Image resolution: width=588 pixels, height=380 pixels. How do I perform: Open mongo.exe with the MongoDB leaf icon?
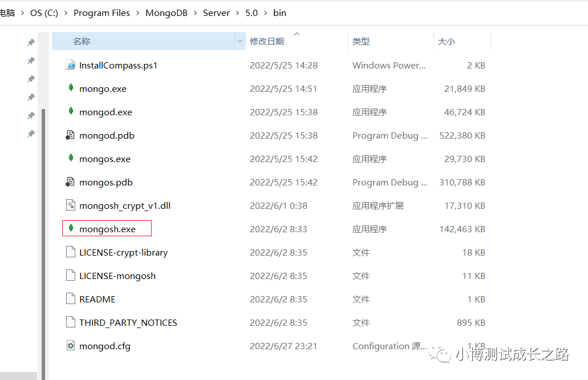pyautogui.click(x=70, y=88)
